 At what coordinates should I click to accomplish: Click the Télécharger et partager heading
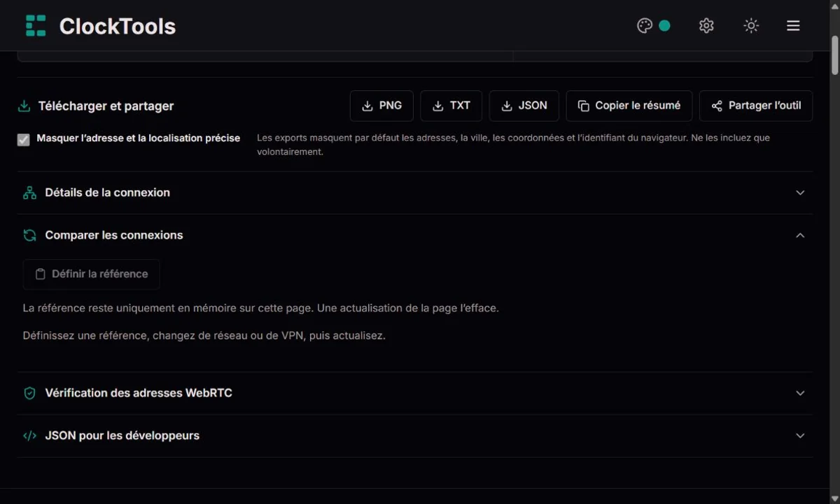(x=106, y=106)
